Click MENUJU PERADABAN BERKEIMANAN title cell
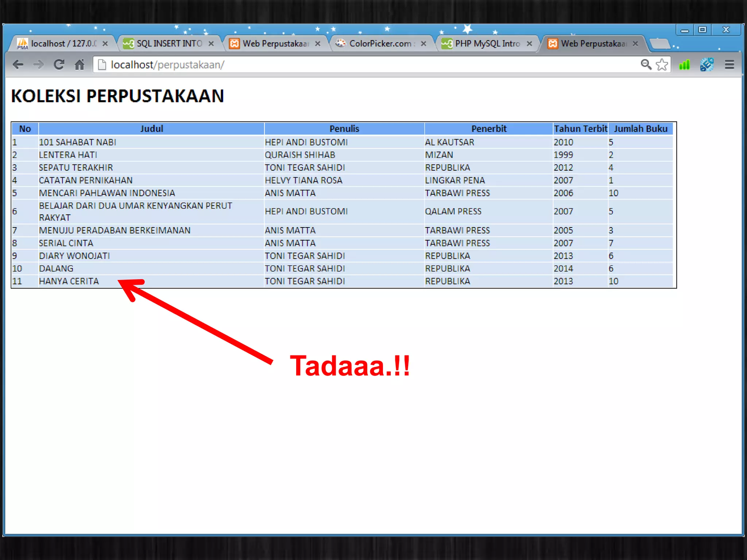 coord(151,230)
